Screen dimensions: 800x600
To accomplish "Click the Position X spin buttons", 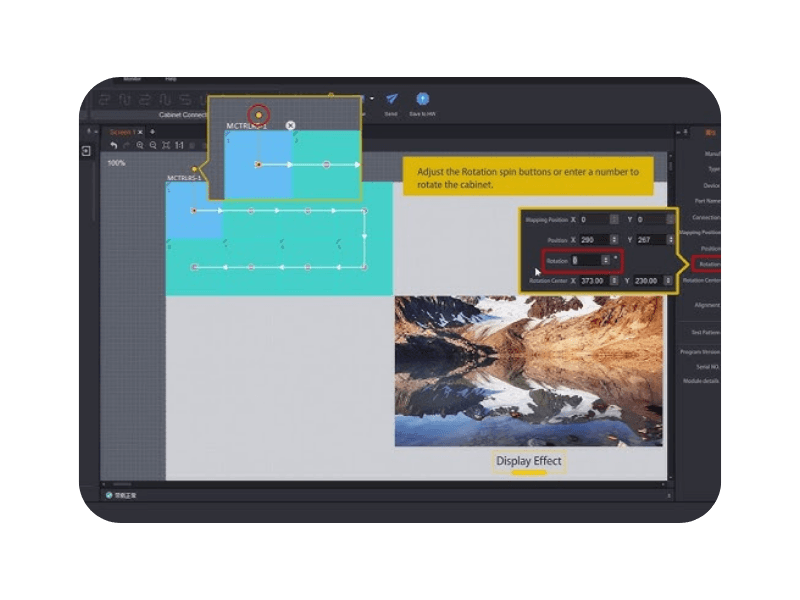I will point(613,240).
